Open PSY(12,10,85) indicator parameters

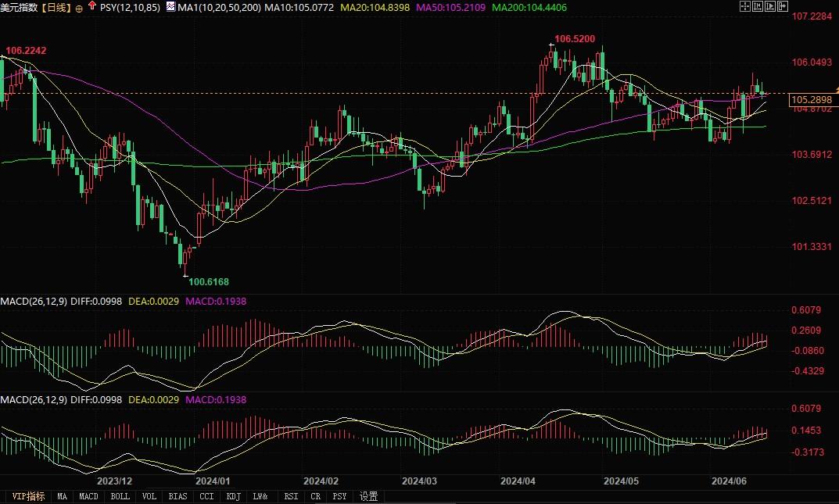[131, 7]
